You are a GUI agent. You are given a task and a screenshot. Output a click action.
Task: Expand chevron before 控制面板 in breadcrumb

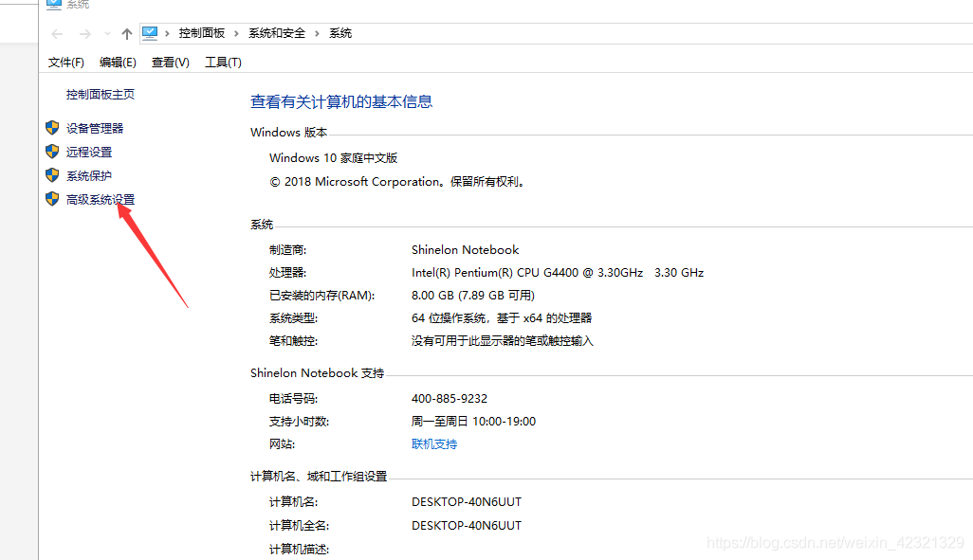click(167, 33)
